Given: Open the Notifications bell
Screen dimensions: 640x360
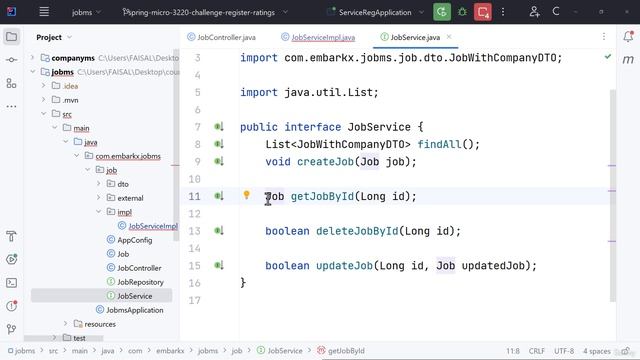Looking at the screenshot, I should tap(628, 37).
